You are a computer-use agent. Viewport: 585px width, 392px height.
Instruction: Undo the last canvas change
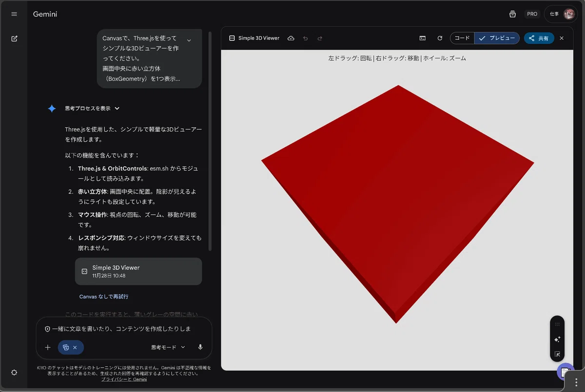(306, 38)
